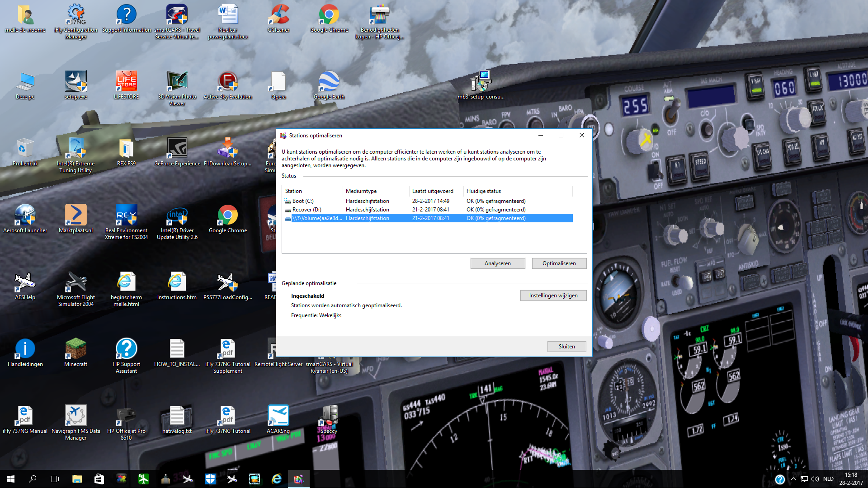Viewport: 868px width, 488px height.
Task: Open the Windows Start menu
Action: tap(11, 479)
